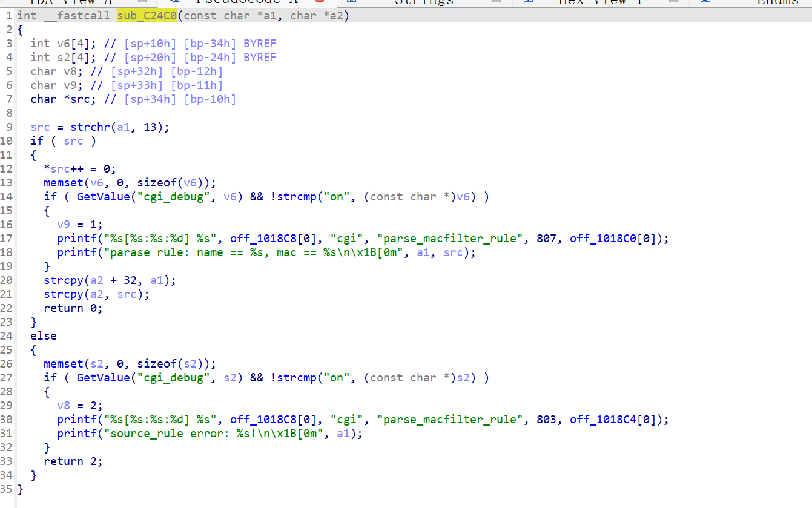
Task: Click the line number value 807
Action: click(x=547, y=239)
